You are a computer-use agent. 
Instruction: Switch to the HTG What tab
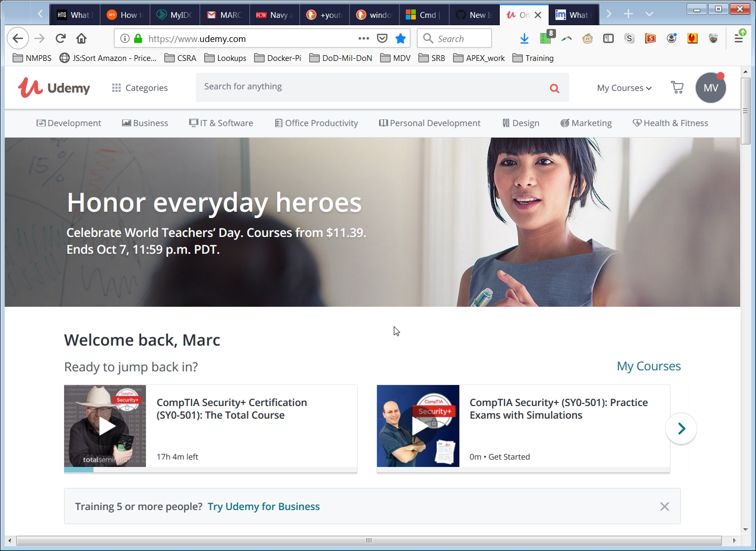[x=75, y=15]
